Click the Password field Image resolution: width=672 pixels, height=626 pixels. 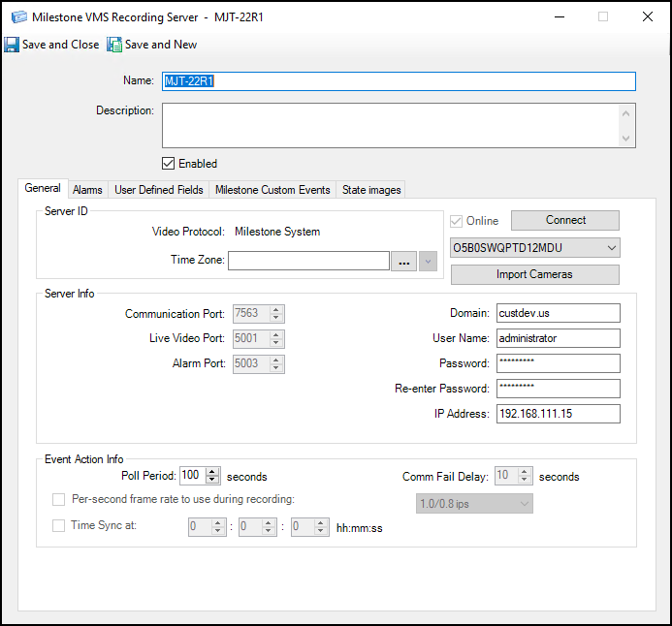point(558,363)
